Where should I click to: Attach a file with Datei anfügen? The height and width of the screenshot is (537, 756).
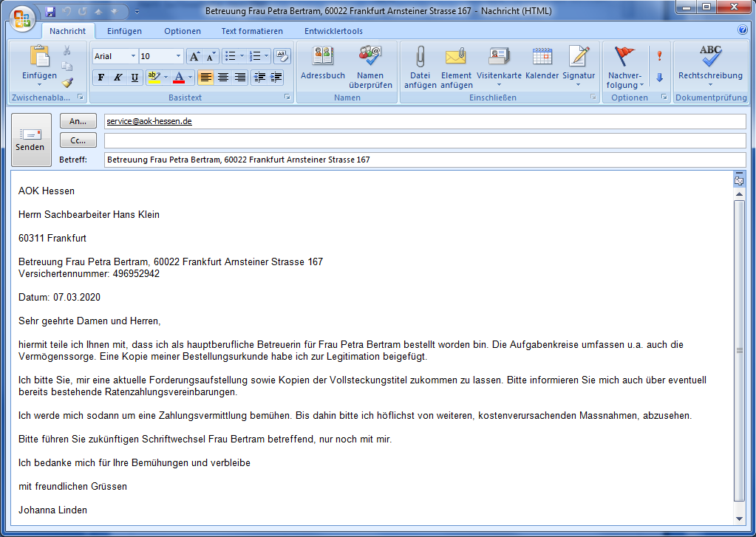pyautogui.click(x=420, y=67)
